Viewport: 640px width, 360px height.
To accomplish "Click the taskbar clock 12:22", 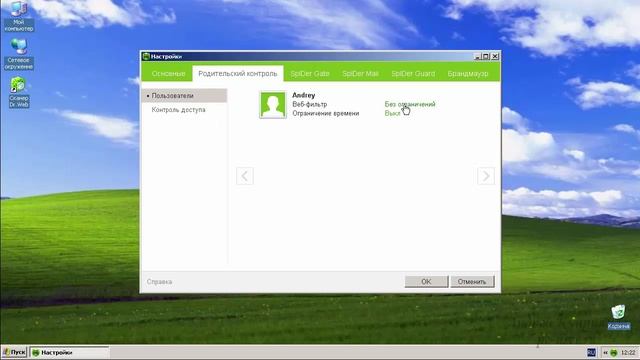I will click(628, 353).
